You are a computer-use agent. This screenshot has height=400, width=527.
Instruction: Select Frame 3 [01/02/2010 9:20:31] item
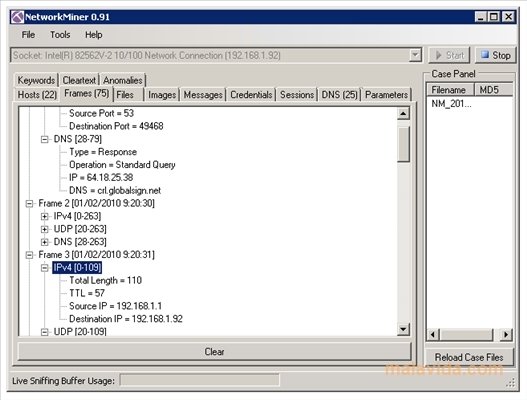(96, 255)
